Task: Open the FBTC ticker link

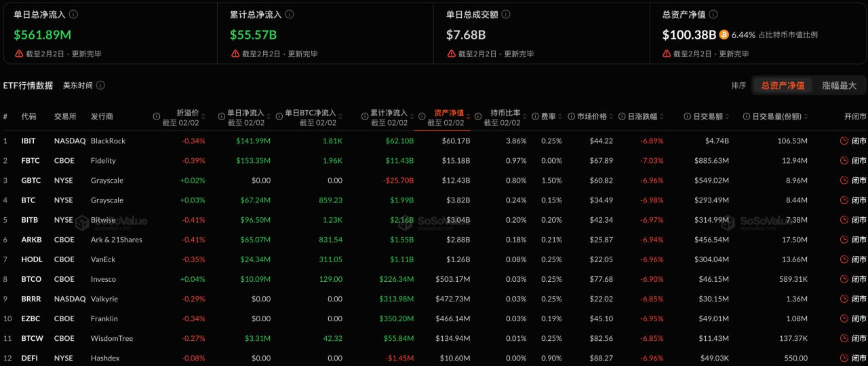Action: 31,161
